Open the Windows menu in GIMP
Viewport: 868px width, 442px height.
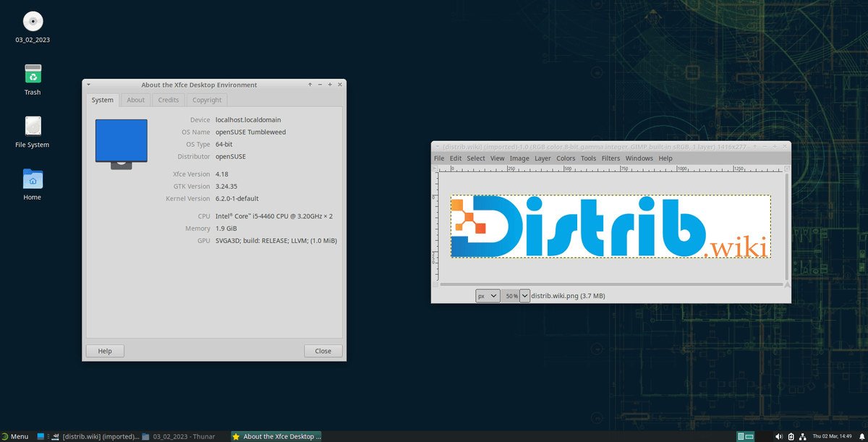[x=639, y=158]
